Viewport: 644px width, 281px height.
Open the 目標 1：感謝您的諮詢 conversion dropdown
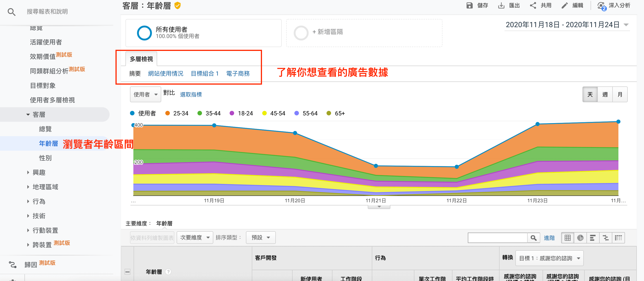(550, 258)
